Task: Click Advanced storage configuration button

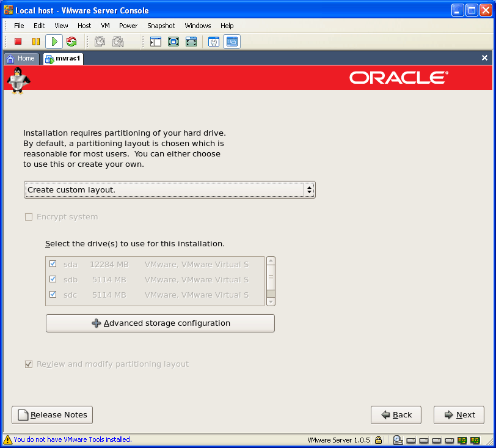Action: [160, 323]
